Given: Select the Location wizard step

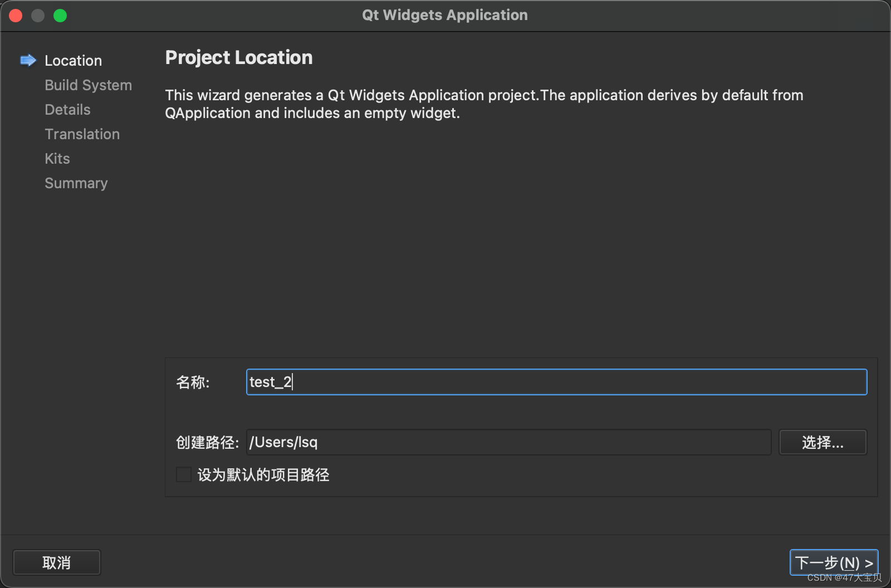Looking at the screenshot, I should (x=73, y=61).
